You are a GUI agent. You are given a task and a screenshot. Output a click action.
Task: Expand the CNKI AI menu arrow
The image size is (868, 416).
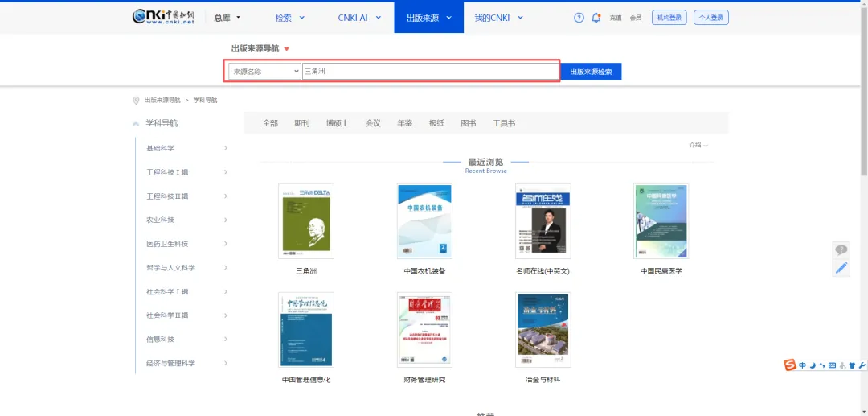[379, 18]
